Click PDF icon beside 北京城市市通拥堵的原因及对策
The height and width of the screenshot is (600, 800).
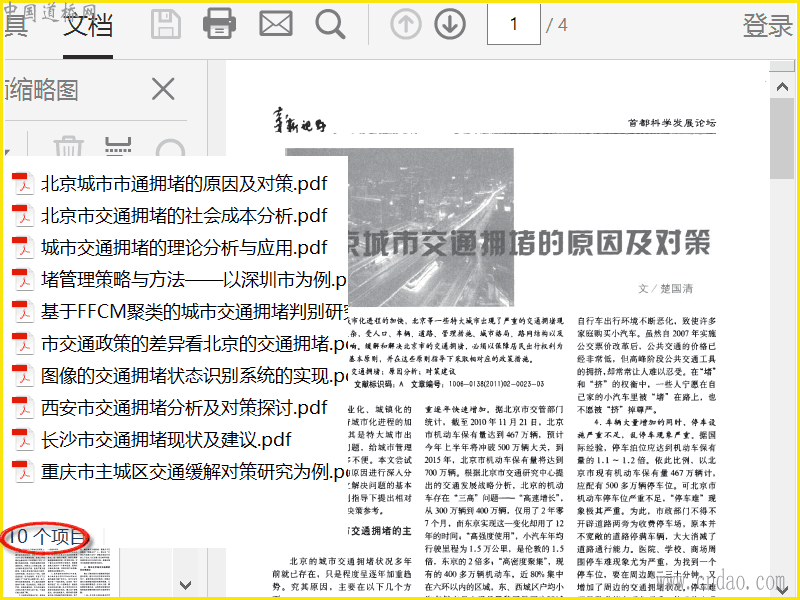pyautogui.click(x=22, y=184)
